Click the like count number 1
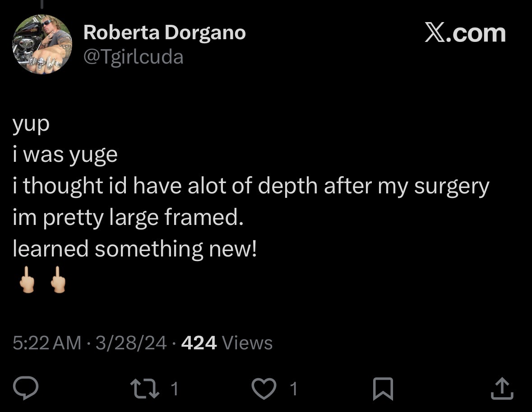This screenshot has height=412, width=532. point(294,389)
